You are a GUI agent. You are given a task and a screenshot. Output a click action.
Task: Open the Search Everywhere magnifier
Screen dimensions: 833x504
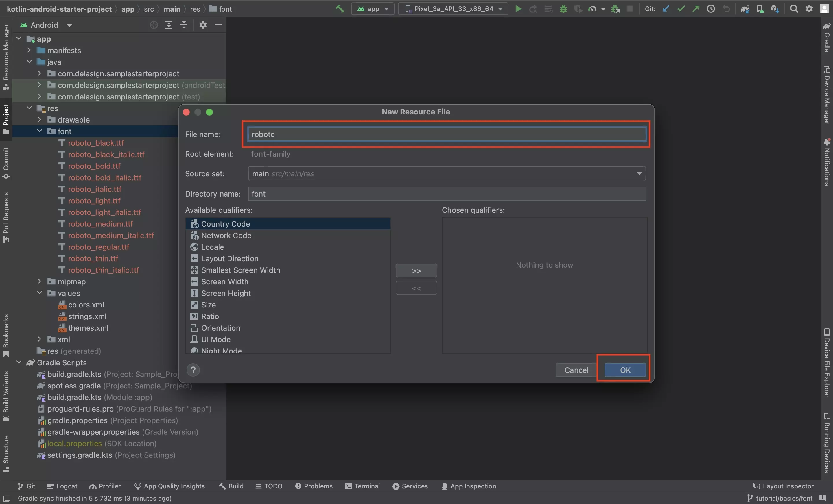coord(794,9)
